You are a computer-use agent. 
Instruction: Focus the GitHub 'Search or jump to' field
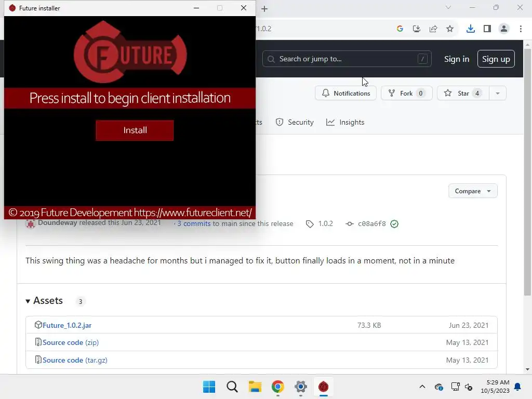tap(347, 59)
